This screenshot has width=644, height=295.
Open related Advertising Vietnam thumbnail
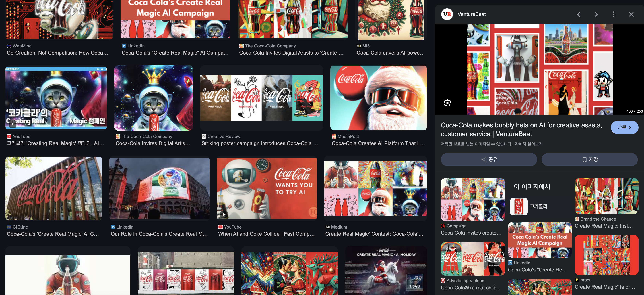(473, 259)
